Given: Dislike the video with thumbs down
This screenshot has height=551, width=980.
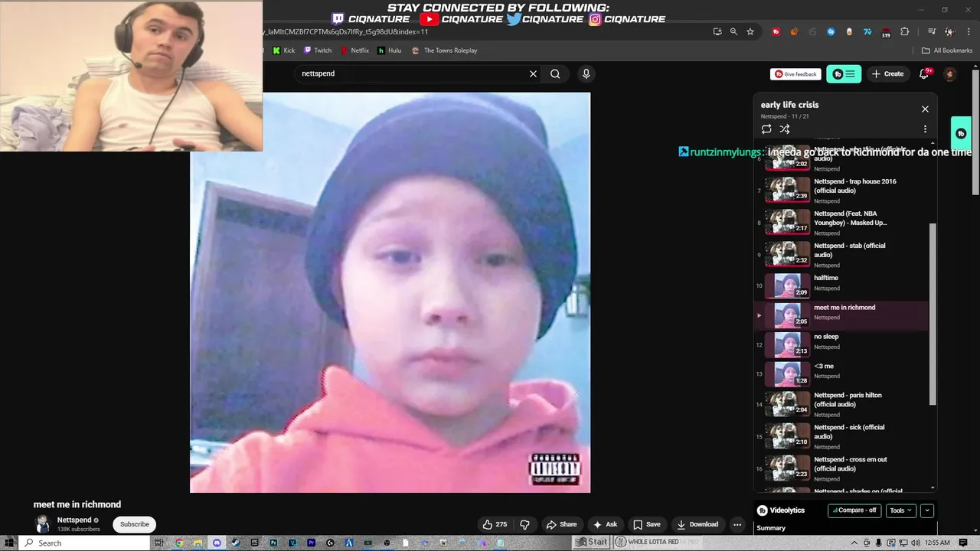Looking at the screenshot, I should [x=525, y=524].
